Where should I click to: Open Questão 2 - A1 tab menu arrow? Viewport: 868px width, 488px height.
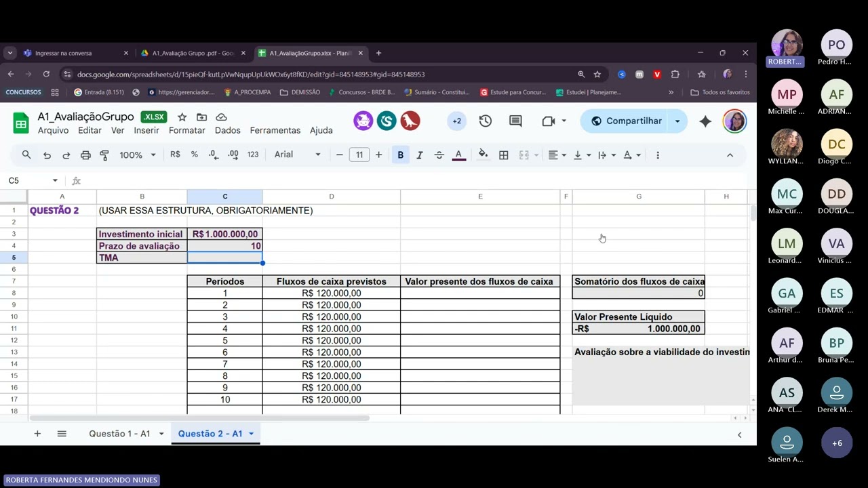point(251,434)
